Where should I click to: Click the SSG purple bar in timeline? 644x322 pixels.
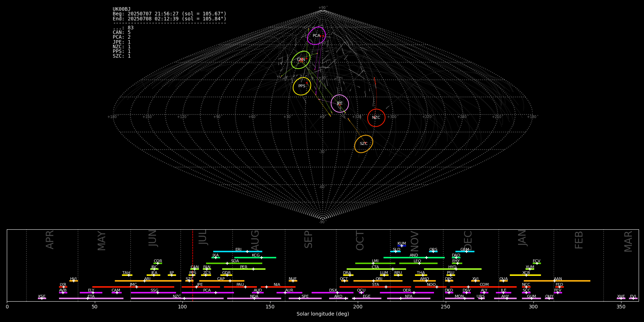point(153,293)
